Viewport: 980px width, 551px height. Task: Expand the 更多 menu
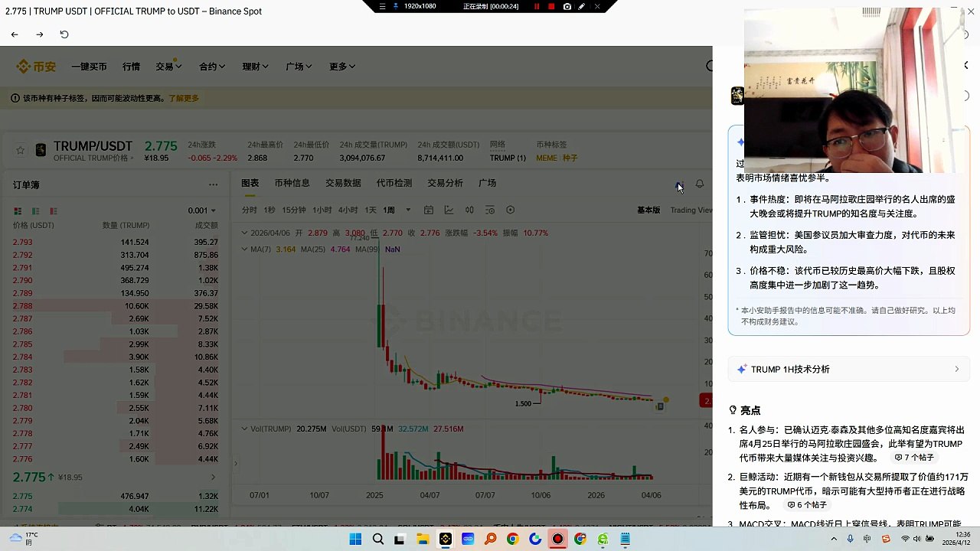(x=342, y=67)
